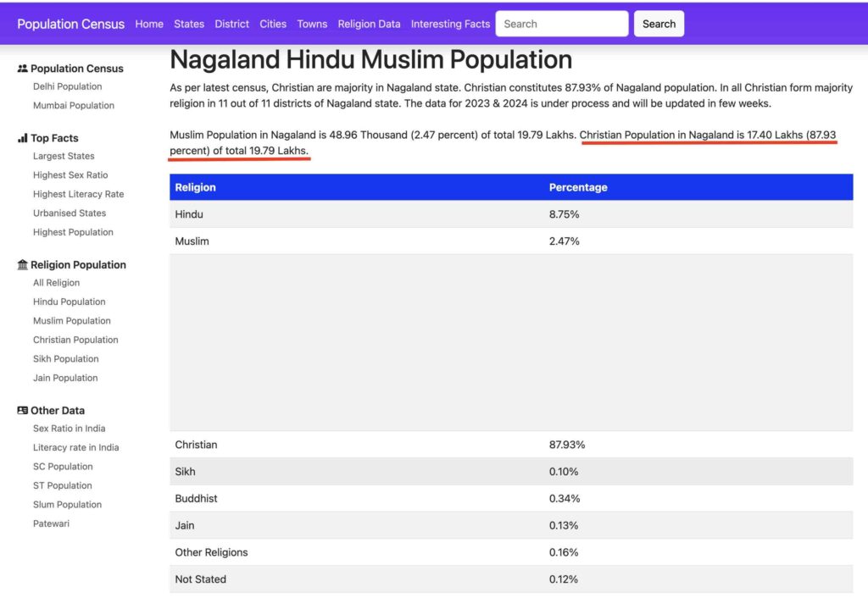868x598 pixels.
Task: Open the Delhi Population sidebar link
Action: 68,86
